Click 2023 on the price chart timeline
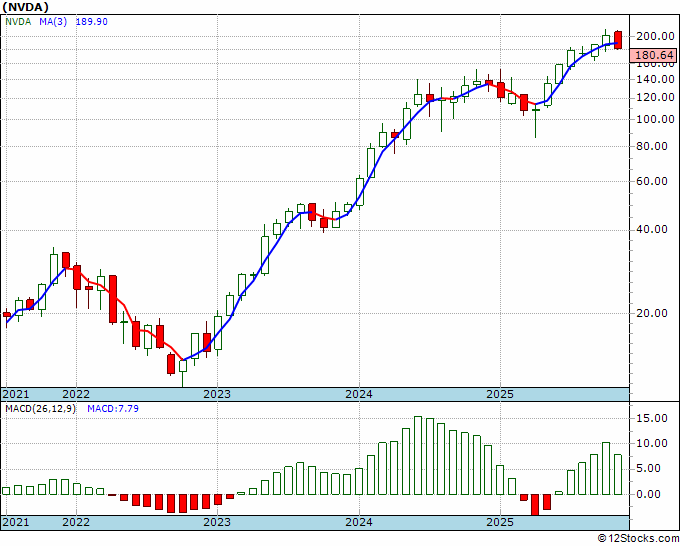This screenshot has height=546, width=680. 217,394
